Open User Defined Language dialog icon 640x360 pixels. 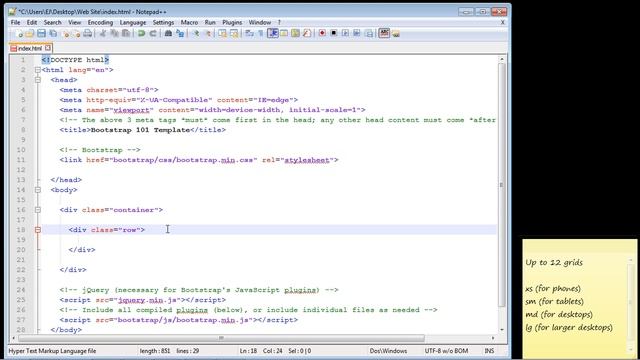pyautogui.click(x=284, y=33)
